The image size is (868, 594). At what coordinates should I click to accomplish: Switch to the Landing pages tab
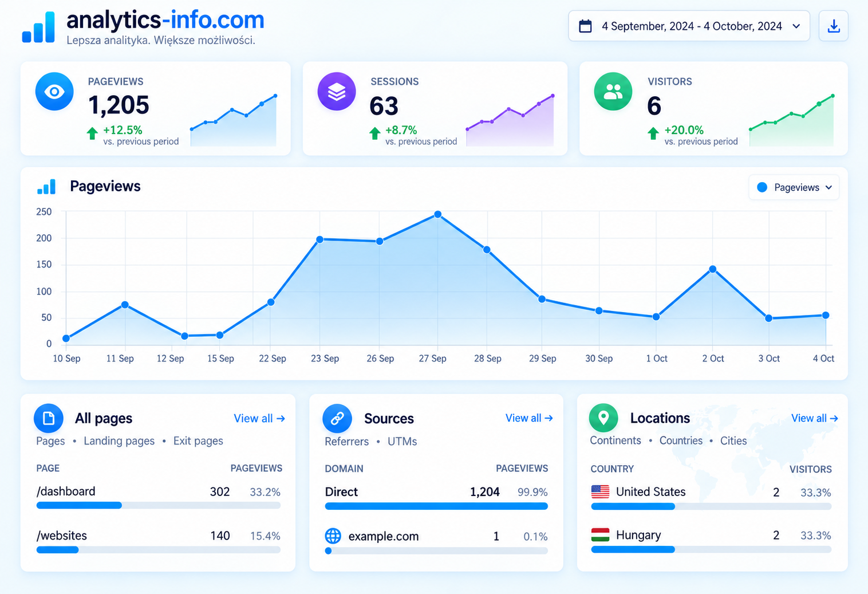[x=119, y=441]
